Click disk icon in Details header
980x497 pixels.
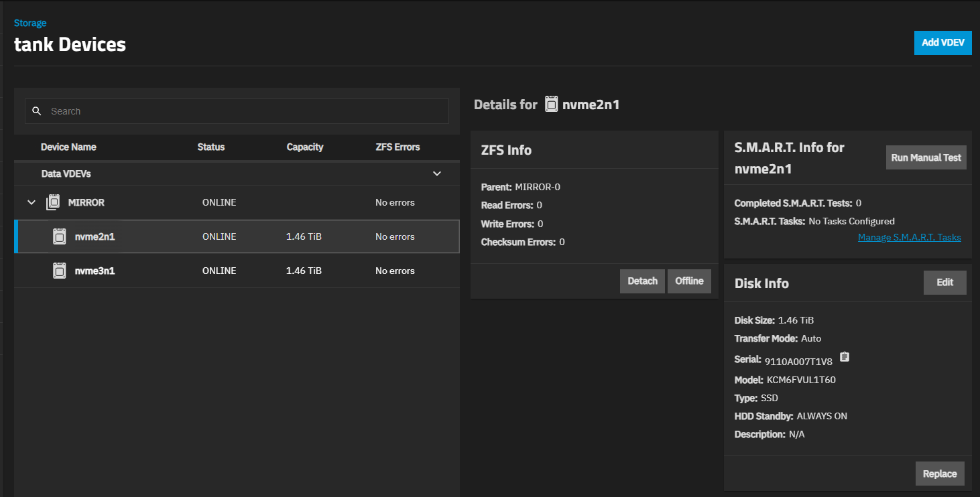tap(551, 104)
